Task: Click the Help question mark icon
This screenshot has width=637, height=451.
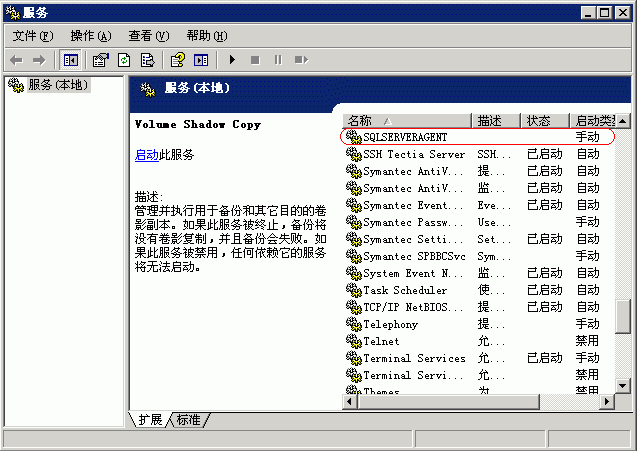Action: click(178, 61)
